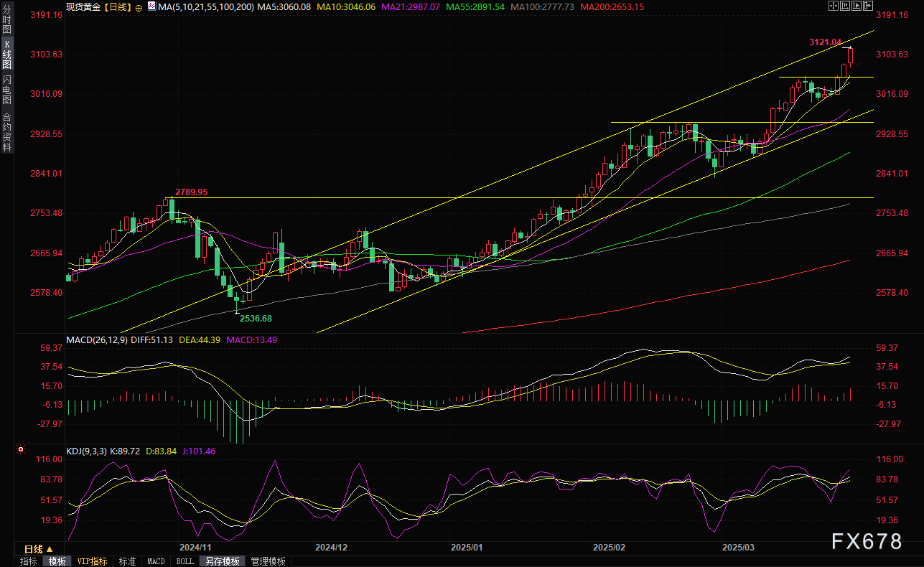The height and width of the screenshot is (567, 924).
Task: Select the K线图 sidebar tab
Action: pos(6,55)
